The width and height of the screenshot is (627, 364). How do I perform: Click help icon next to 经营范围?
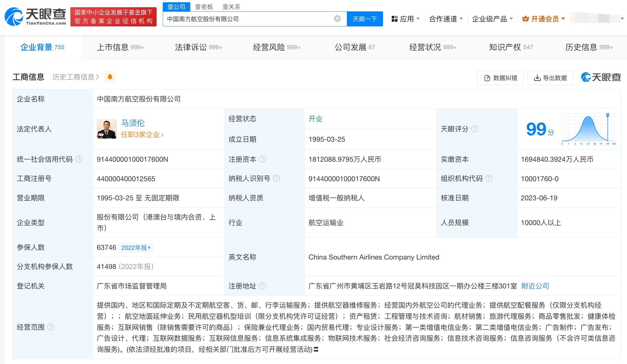51,327
